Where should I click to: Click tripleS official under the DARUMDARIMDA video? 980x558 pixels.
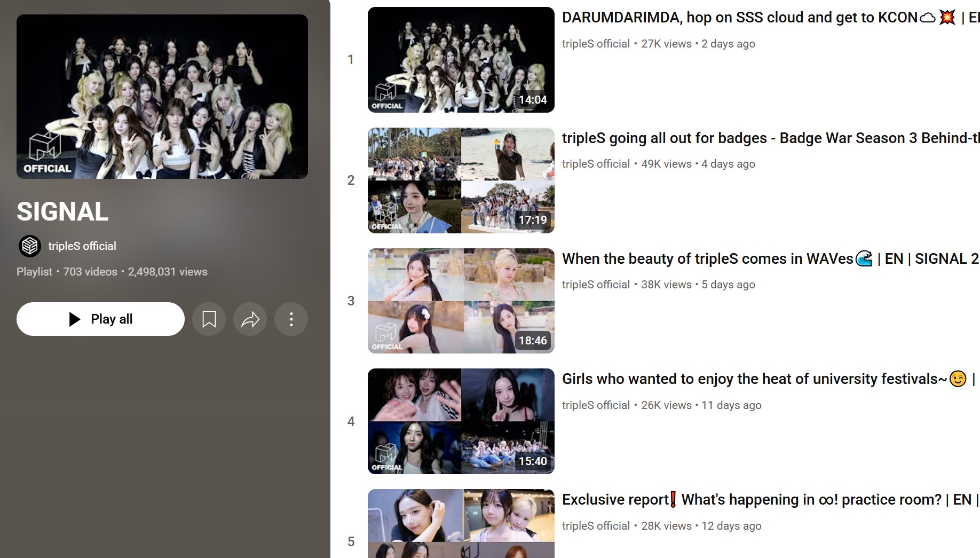596,44
